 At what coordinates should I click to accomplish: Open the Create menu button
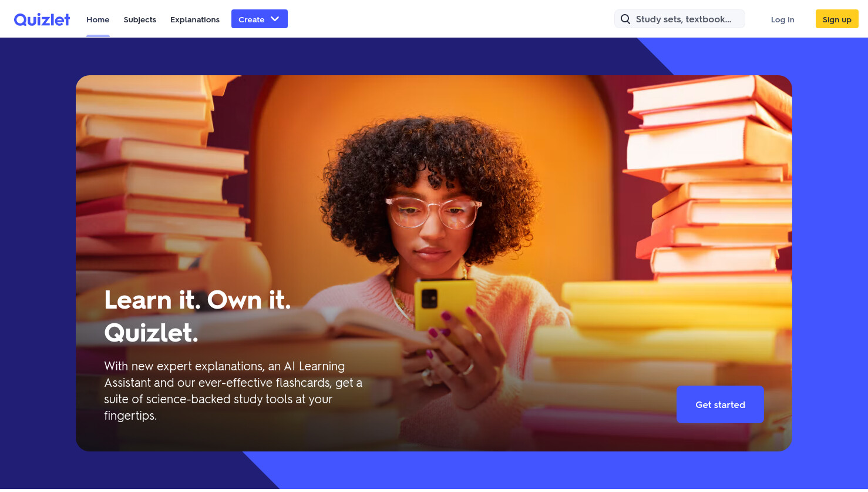[260, 19]
